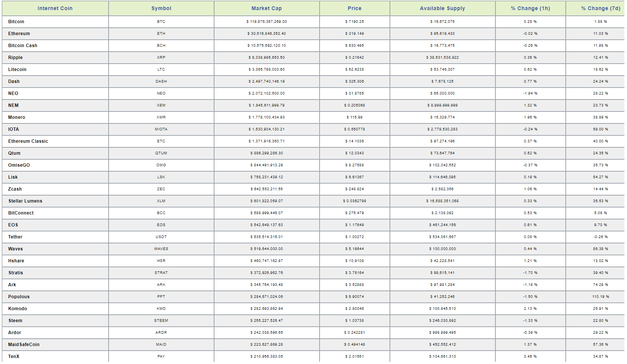The height and width of the screenshot is (364, 627).
Task: Select the Bitcoin Cash row name
Action: [x=23, y=46]
